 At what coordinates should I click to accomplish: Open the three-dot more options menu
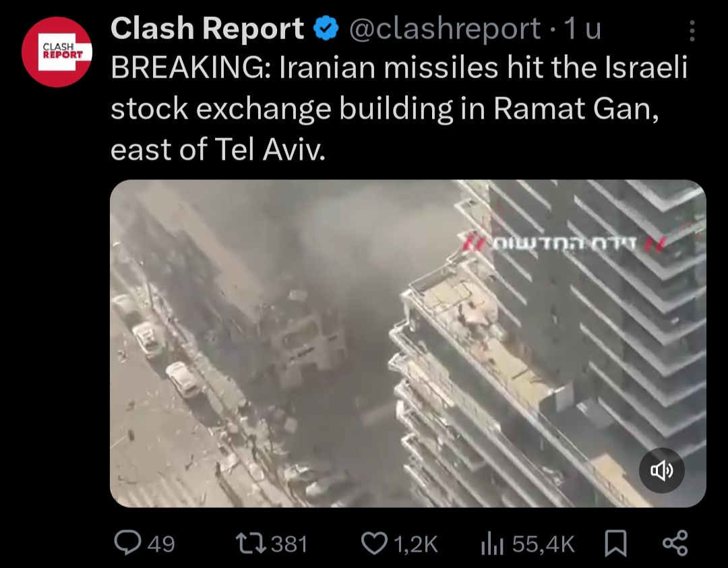(x=692, y=30)
